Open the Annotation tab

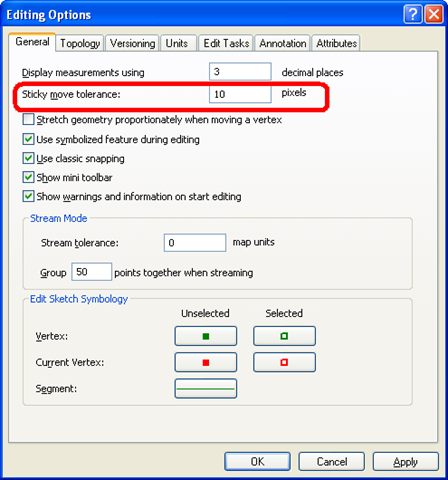[x=283, y=43]
